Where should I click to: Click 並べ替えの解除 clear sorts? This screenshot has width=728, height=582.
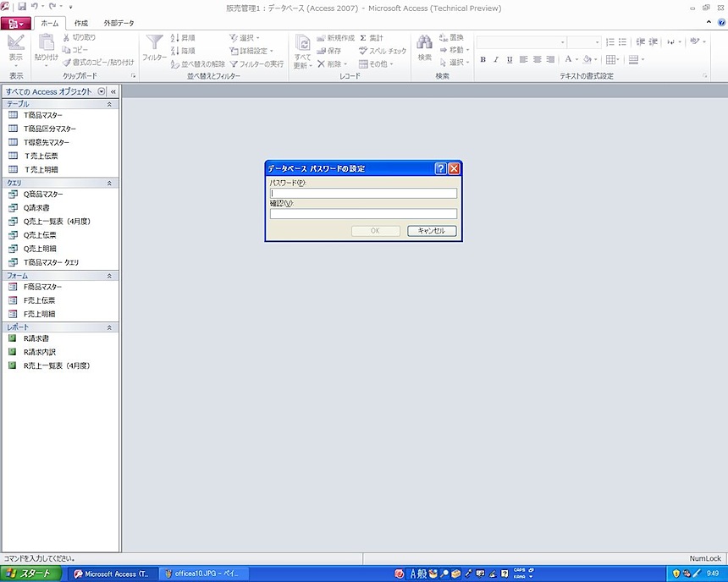197,63
